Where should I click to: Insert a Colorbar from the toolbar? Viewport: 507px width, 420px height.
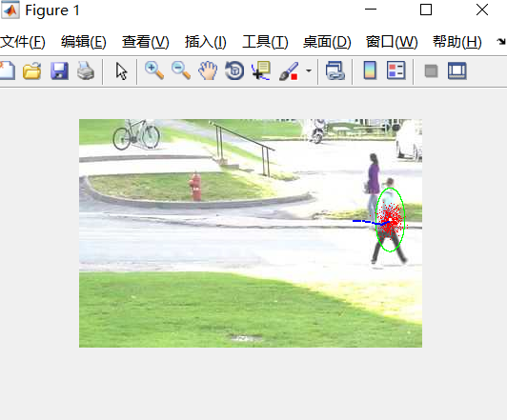coord(370,70)
